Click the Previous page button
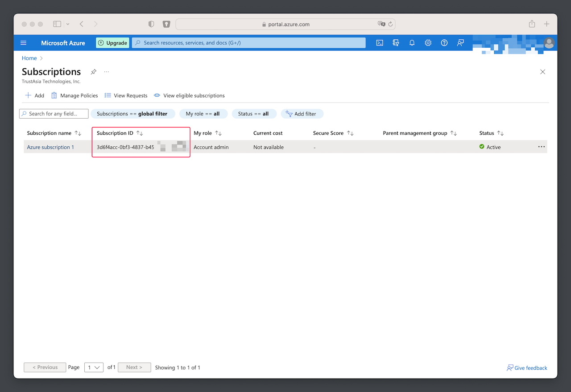Image resolution: width=571 pixels, height=392 pixels. (45, 367)
